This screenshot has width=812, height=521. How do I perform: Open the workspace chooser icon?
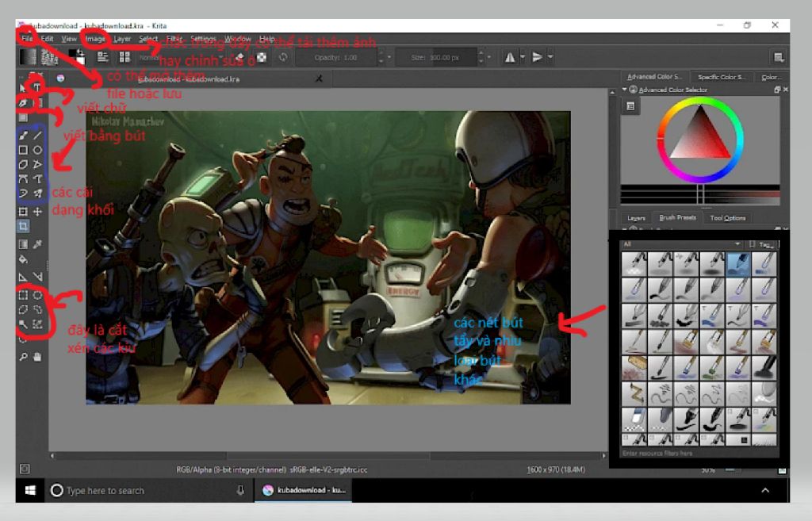[779, 57]
